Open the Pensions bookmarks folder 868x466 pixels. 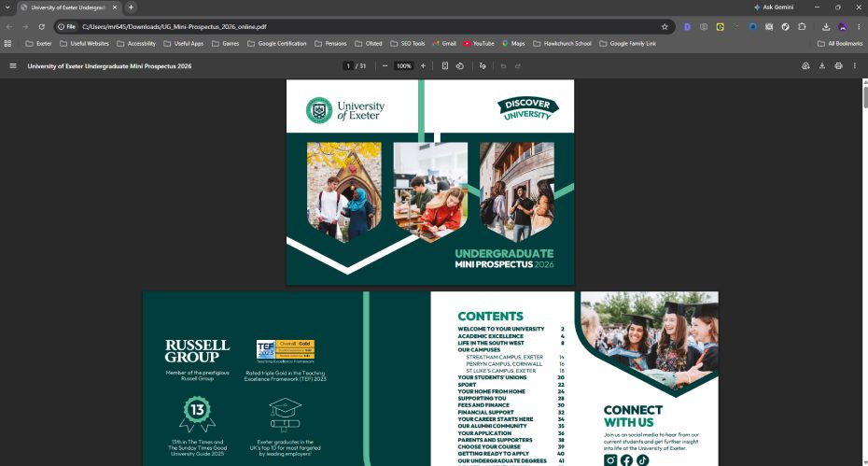[330, 43]
